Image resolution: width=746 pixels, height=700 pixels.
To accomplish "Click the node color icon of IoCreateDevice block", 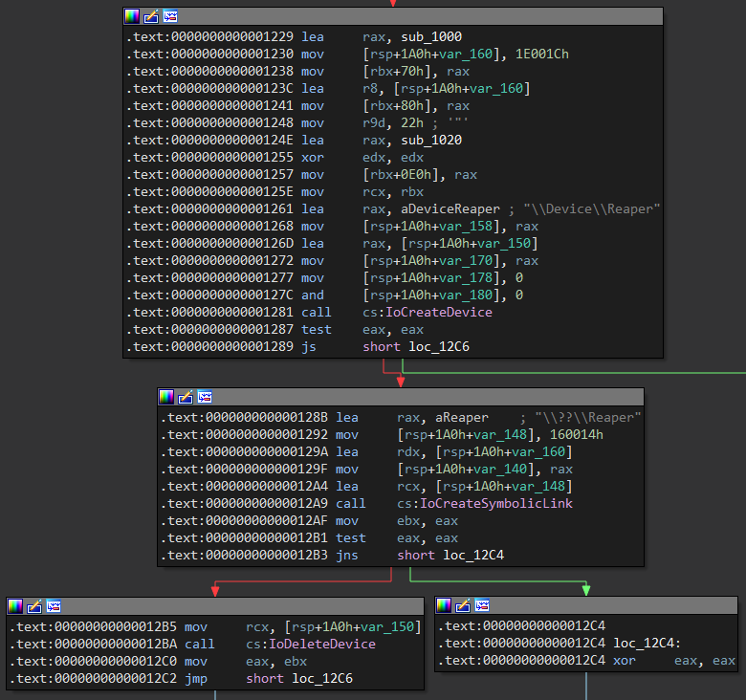I will click(x=132, y=16).
